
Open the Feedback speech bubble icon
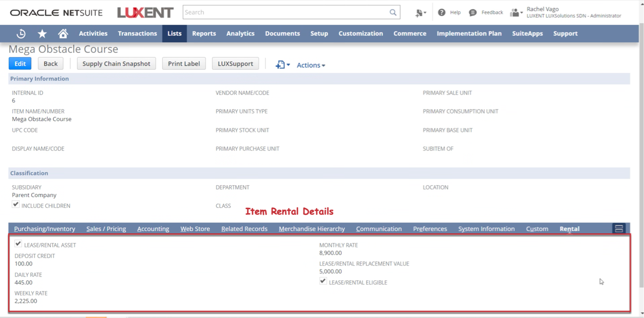(x=473, y=12)
